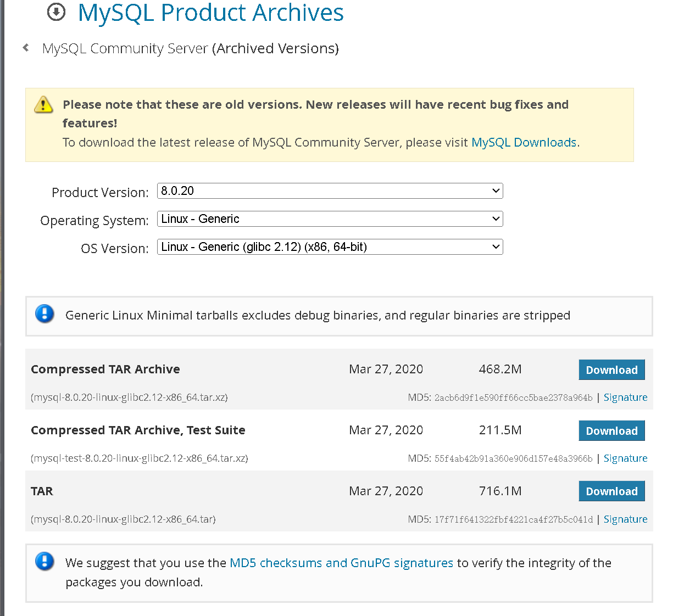View the Signature for the Compressed TAR Archive

point(625,397)
